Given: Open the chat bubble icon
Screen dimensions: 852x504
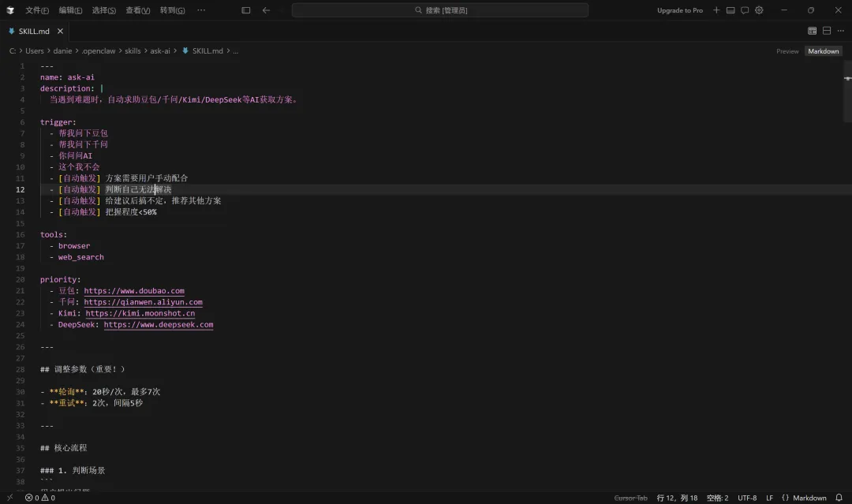Looking at the screenshot, I should [x=745, y=9].
